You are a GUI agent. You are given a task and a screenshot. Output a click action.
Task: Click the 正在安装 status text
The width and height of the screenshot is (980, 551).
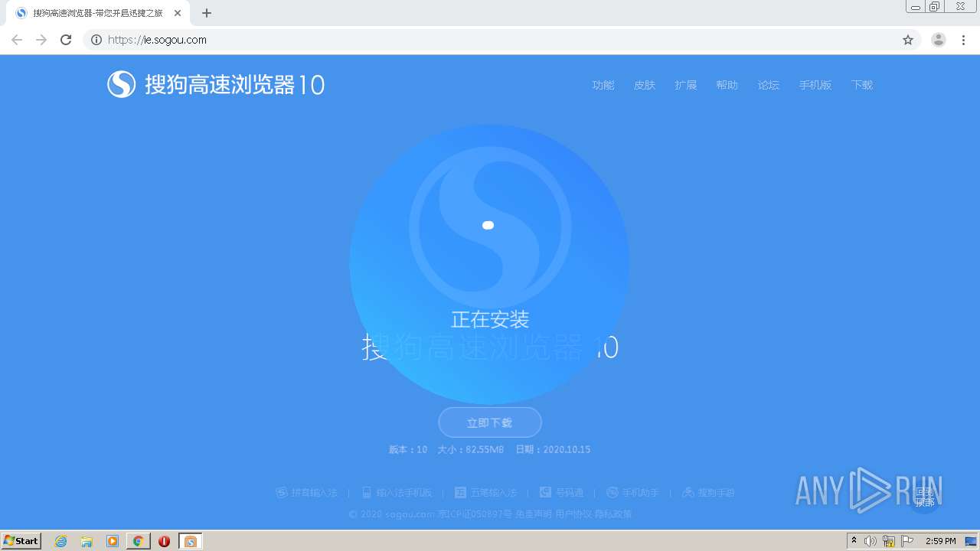pos(490,319)
